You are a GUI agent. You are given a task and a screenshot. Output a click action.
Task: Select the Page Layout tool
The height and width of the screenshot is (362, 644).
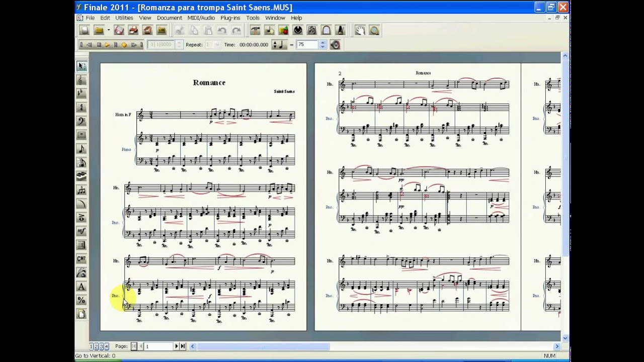pyautogui.click(x=81, y=314)
